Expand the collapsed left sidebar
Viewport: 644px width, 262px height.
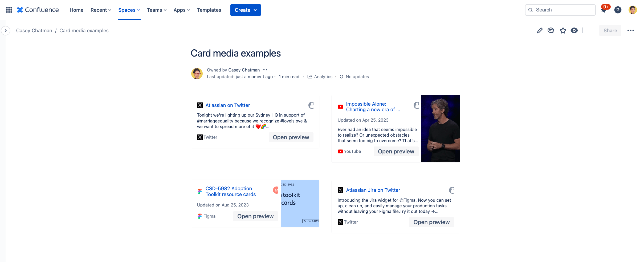click(x=6, y=31)
